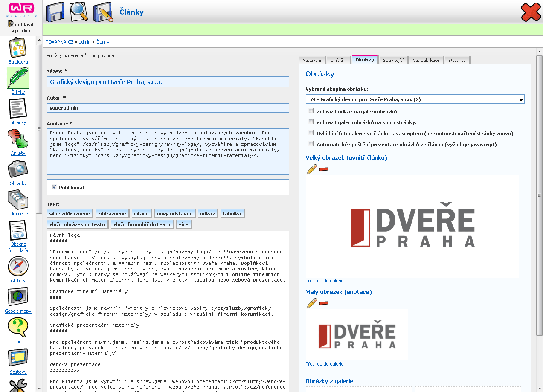Toggle the Publikovat checkbox
Viewport: 543px width, 392px height.
click(x=54, y=187)
